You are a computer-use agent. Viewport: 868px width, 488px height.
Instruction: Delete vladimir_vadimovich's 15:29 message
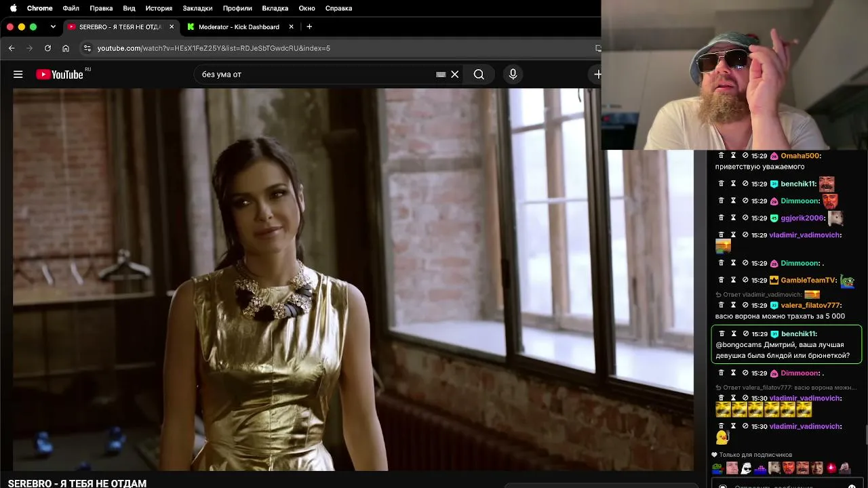(722, 235)
